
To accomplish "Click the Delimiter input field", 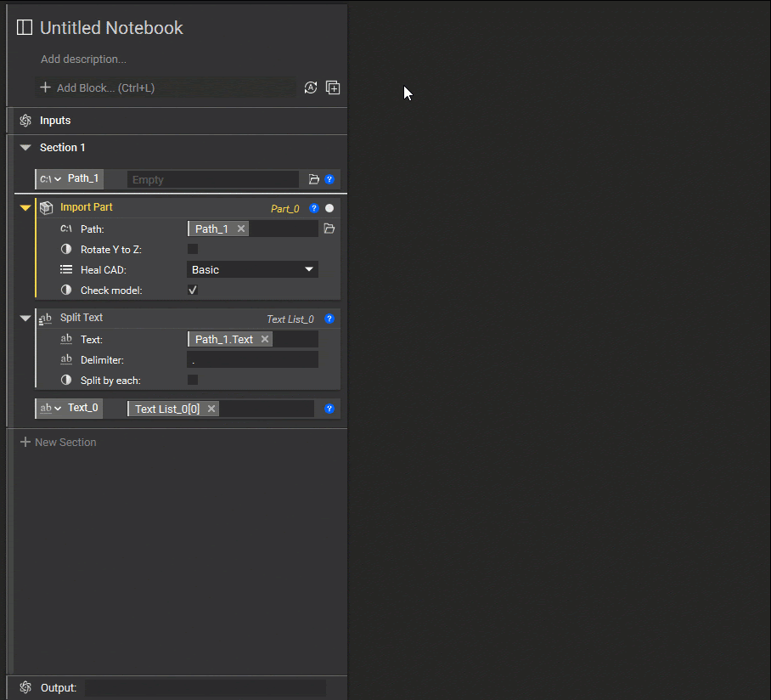I will [252, 359].
